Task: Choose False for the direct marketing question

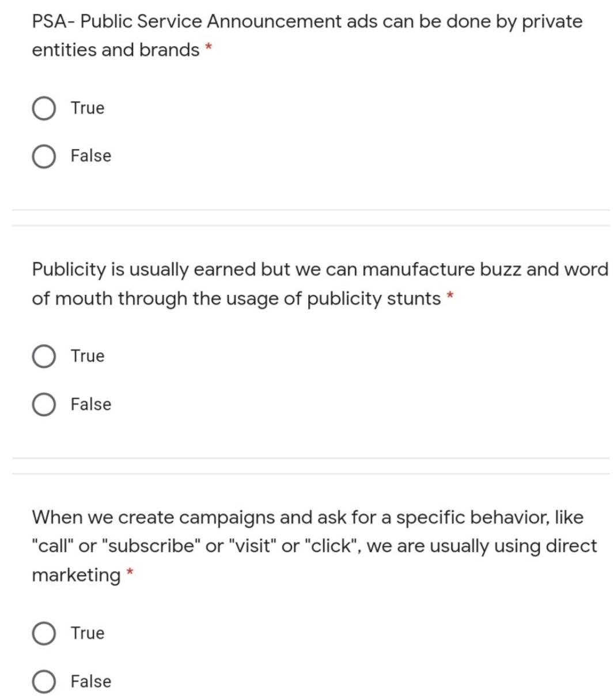Action: 44,681
